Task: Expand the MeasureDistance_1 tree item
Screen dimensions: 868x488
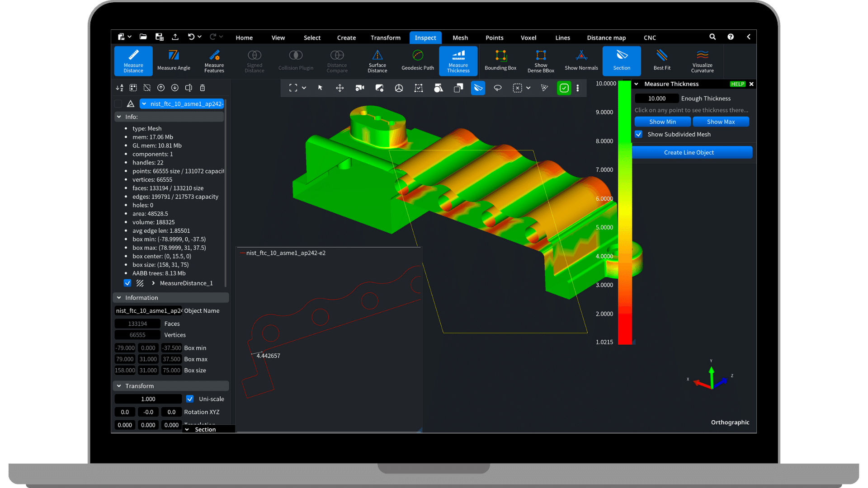Action: click(153, 283)
